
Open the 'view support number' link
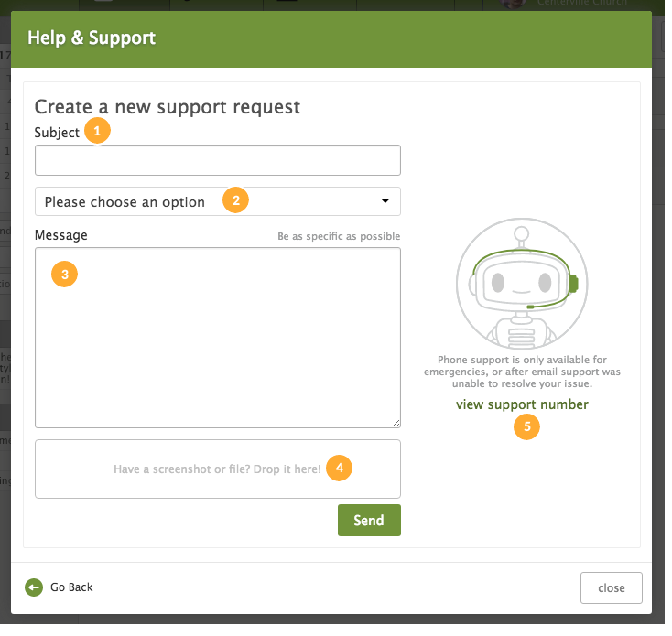point(522,404)
